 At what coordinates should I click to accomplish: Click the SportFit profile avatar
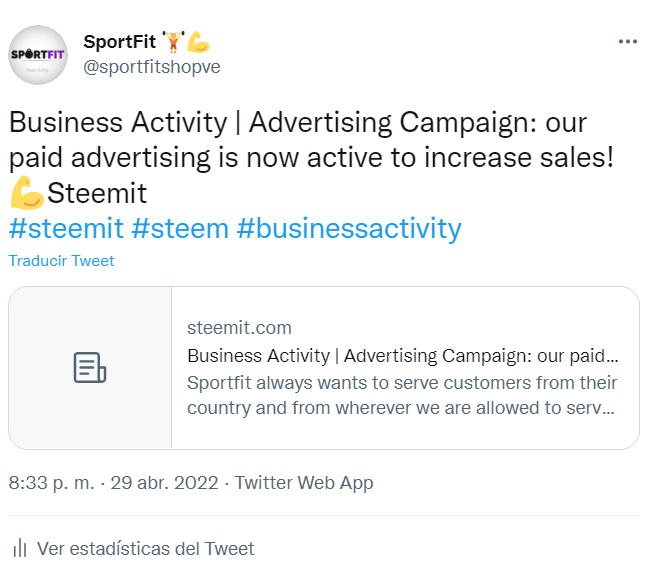point(38,55)
